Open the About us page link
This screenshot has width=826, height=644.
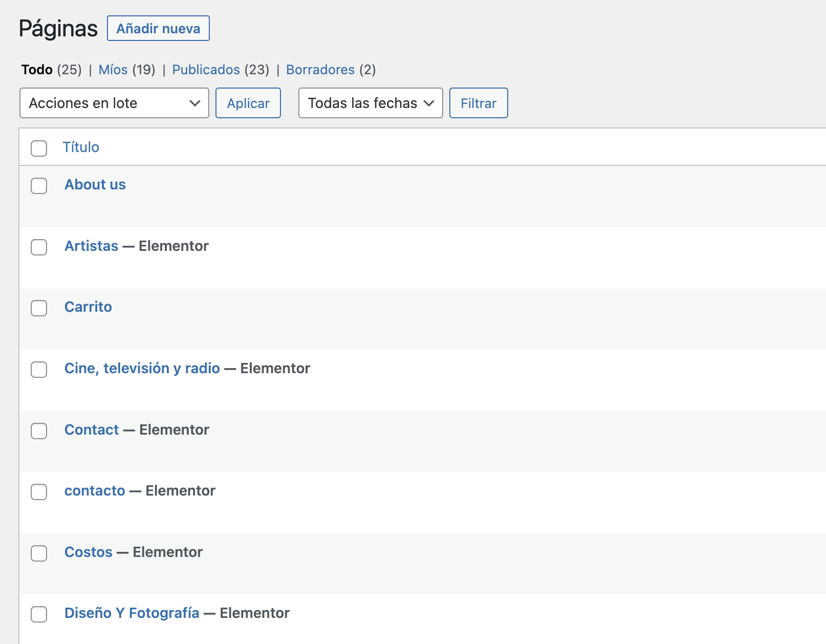(95, 185)
